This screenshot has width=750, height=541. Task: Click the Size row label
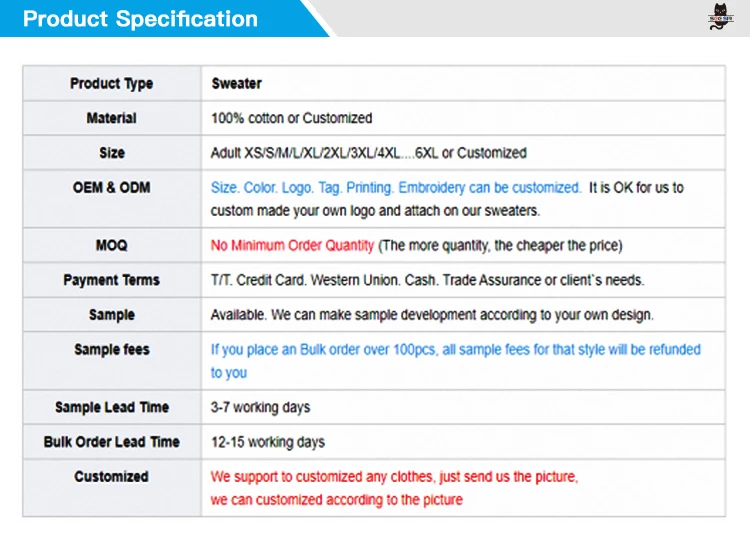[112, 153]
